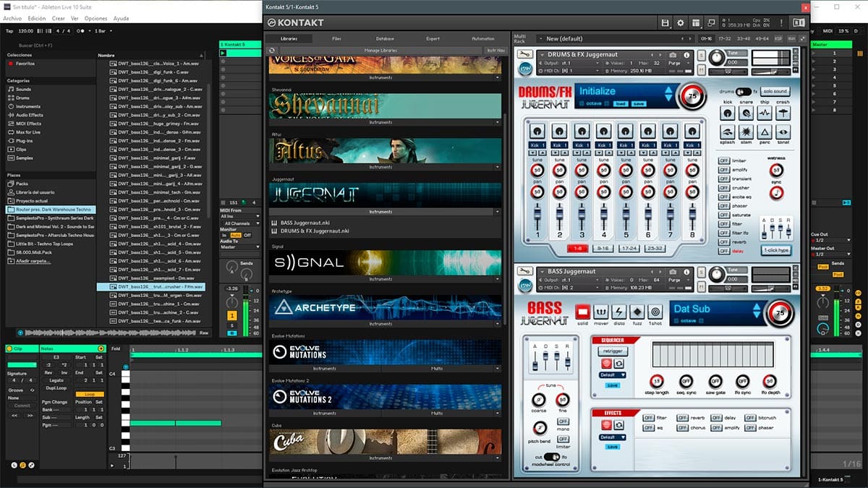Refresh the Kontakt libraries list

click(x=272, y=51)
